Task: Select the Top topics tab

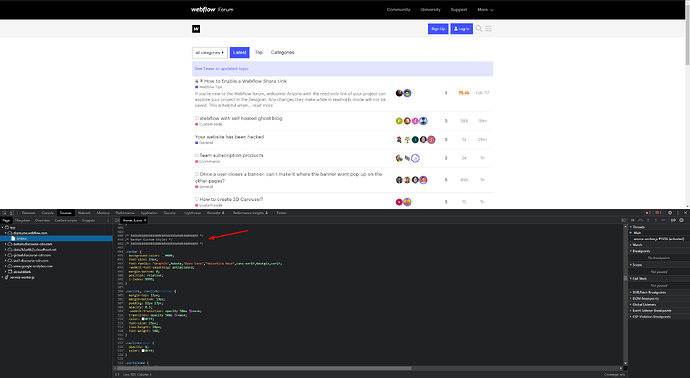Action: pyautogui.click(x=259, y=52)
